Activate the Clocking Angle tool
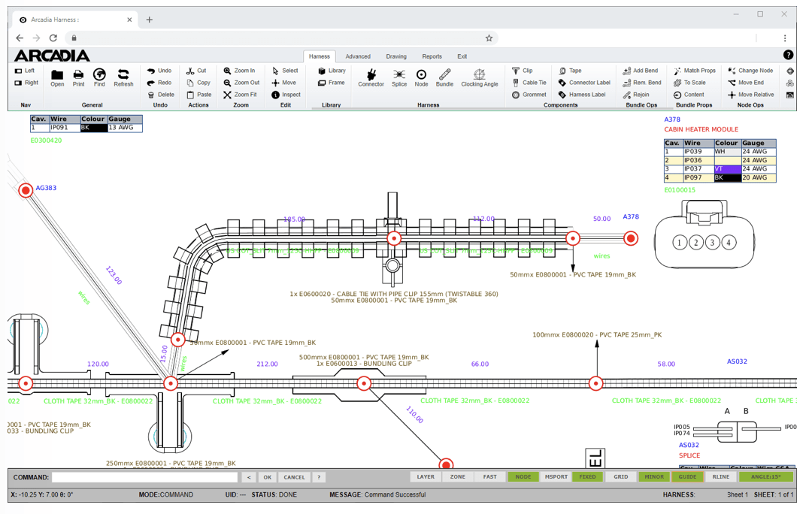Image resolution: width=812 pixels, height=514 pixels. tap(479, 77)
